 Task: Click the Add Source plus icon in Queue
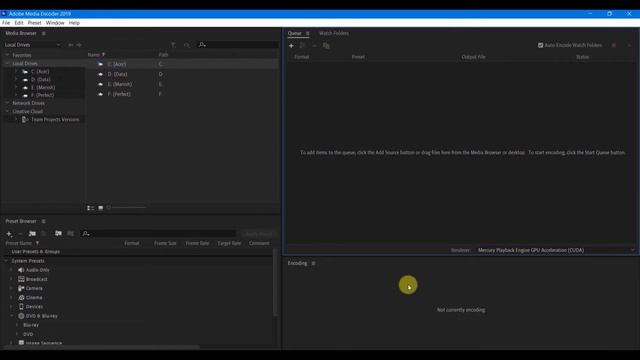tap(291, 46)
